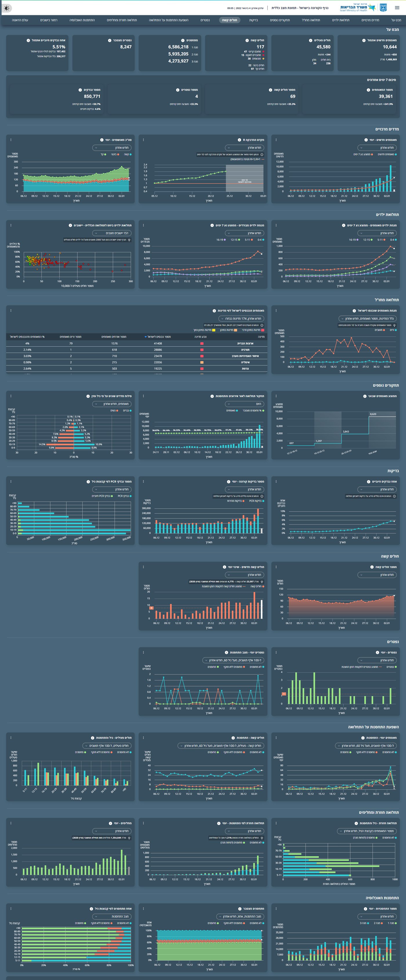
Task: Toggle 'נשים' legend in age-gender breakdown chart
Action: (114, 411)
